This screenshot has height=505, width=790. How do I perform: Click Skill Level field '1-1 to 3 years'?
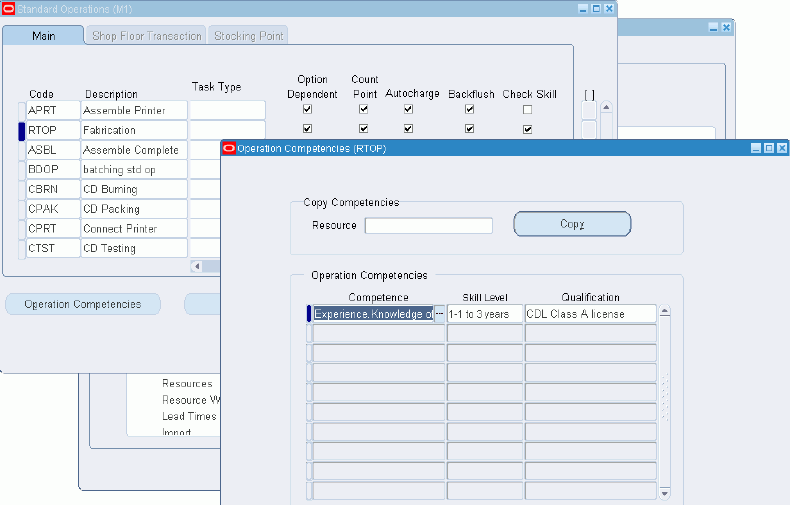coord(485,313)
